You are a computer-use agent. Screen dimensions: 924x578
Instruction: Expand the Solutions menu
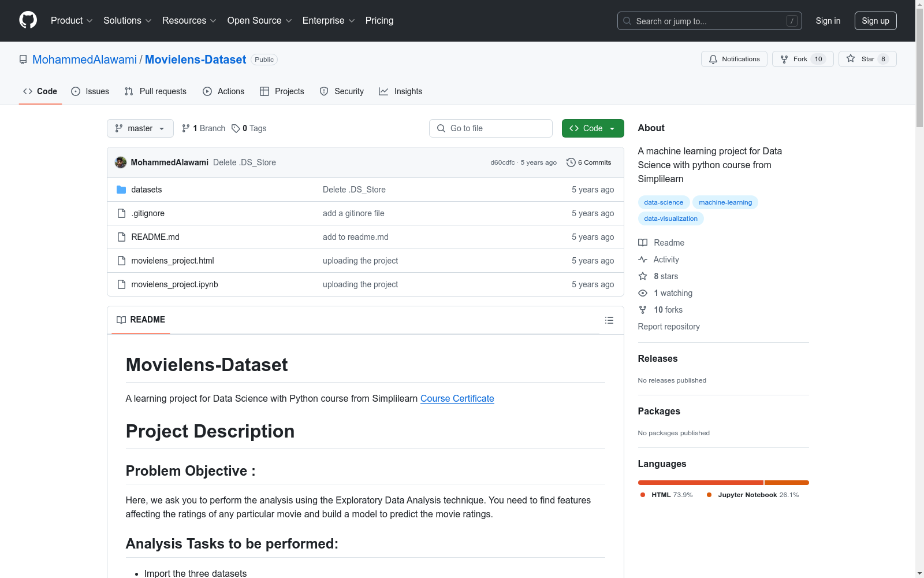click(128, 21)
